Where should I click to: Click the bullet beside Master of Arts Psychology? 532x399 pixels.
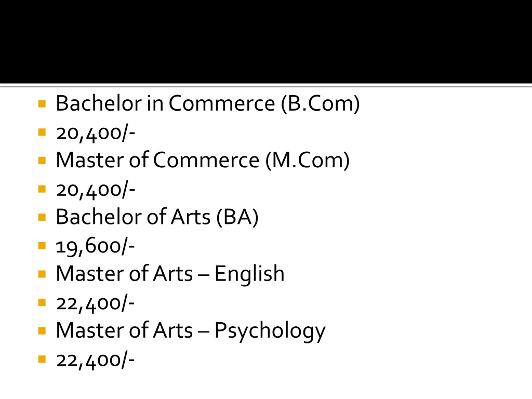tap(42, 330)
